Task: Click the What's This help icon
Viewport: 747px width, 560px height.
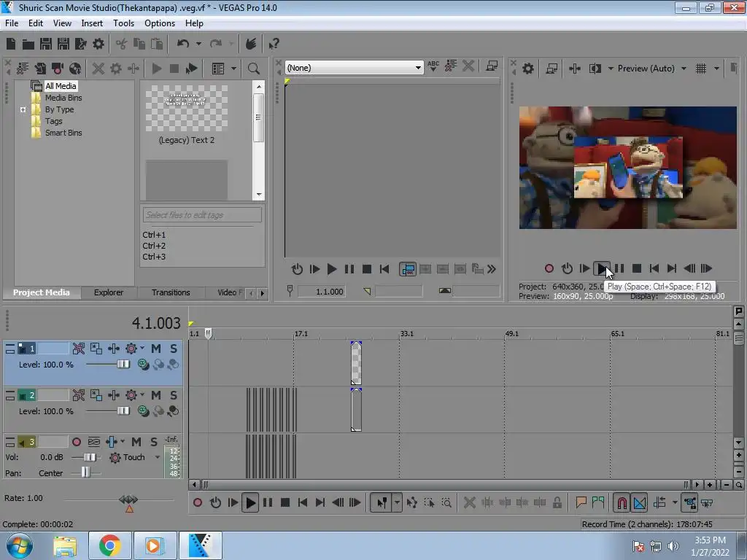Action: [x=274, y=44]
